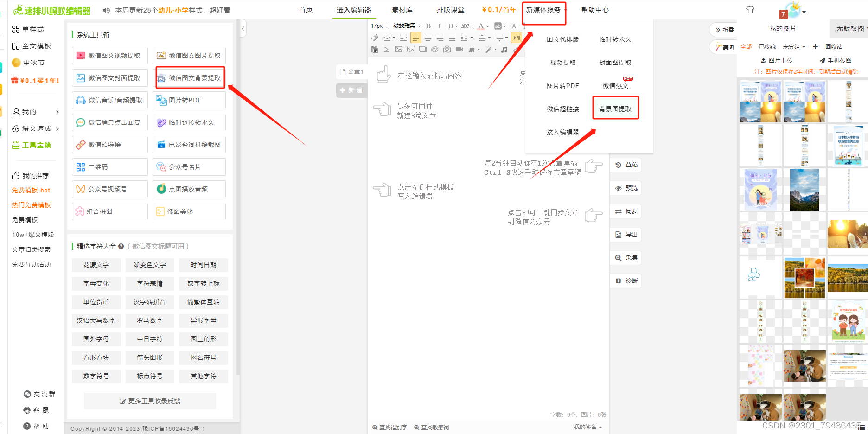Image resolution: width=868 pixels, height=434 pixels.
Task: Toggle italic formatting in editor toolbar
Action: (439, 26)
